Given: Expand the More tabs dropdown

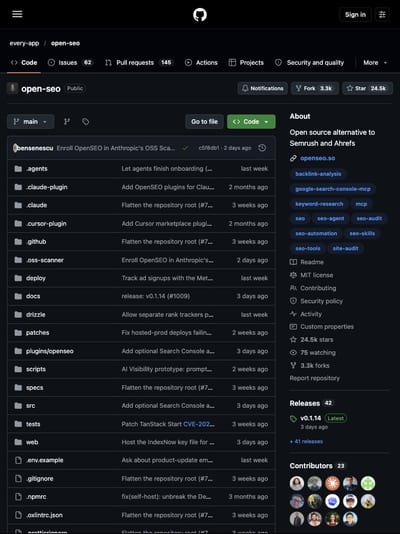Looking at the screenshot, I should coord(375,63).
